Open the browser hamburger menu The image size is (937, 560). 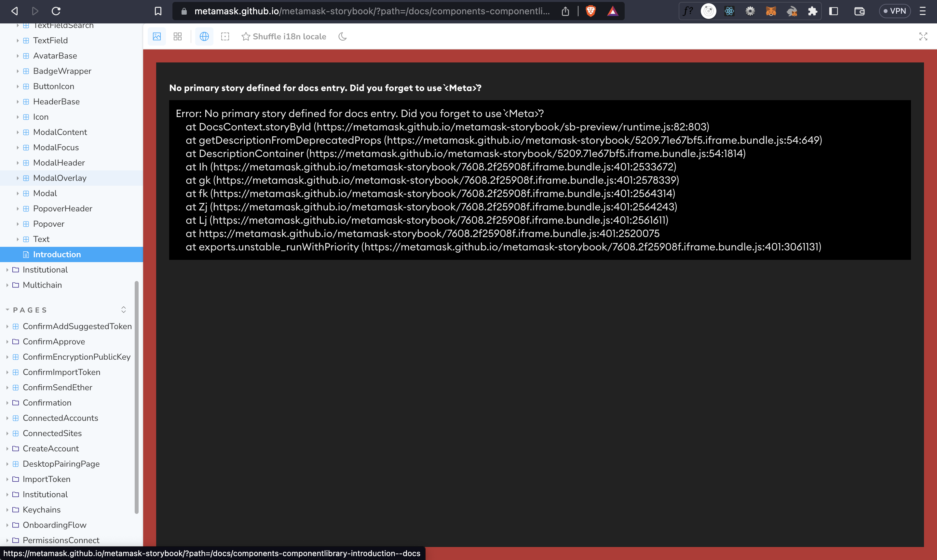(923, 11)
